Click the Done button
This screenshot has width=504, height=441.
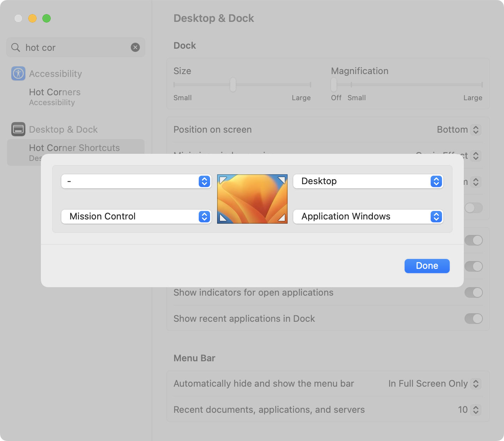click(427, 266)
